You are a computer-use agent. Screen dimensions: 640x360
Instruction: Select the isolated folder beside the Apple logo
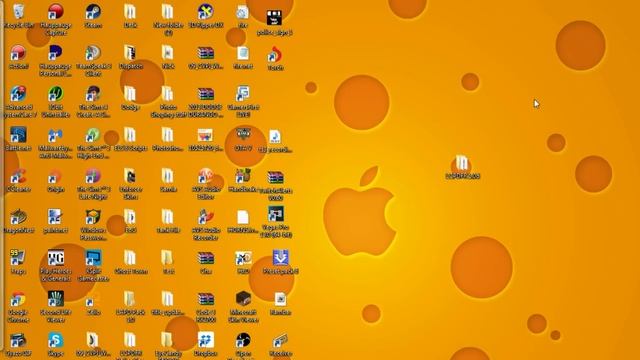(462, 167)
